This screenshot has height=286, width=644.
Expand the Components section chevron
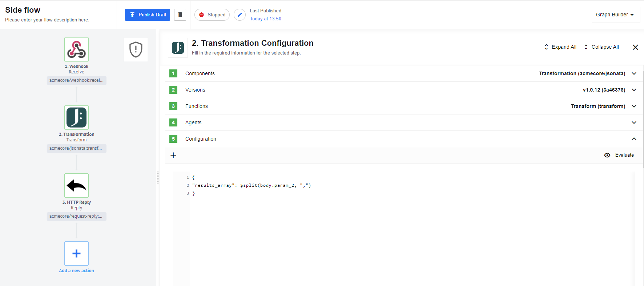click(x=634, y=73)
